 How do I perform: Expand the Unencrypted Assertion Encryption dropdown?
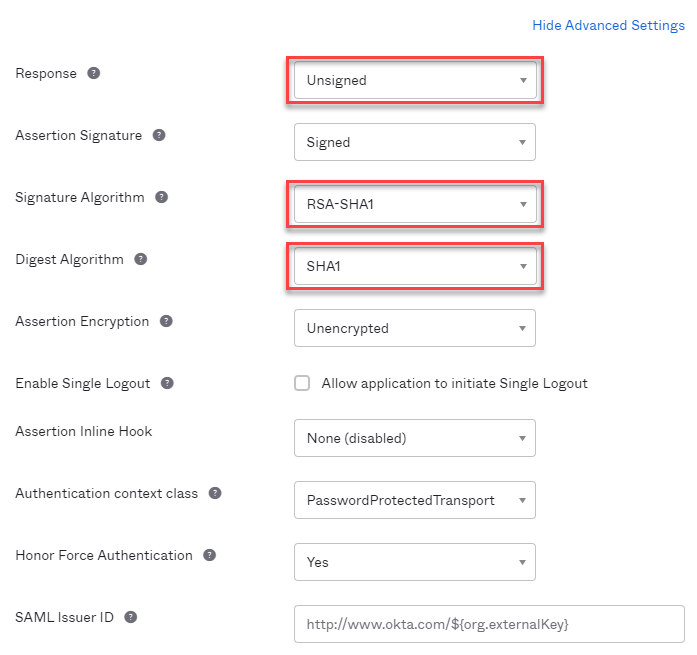point(415,328)
